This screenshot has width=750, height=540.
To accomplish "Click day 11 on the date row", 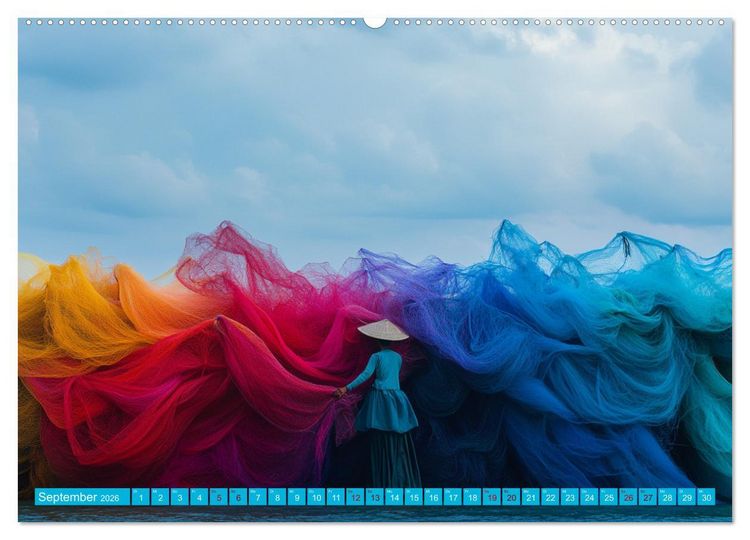I will (x=335, y=497).
